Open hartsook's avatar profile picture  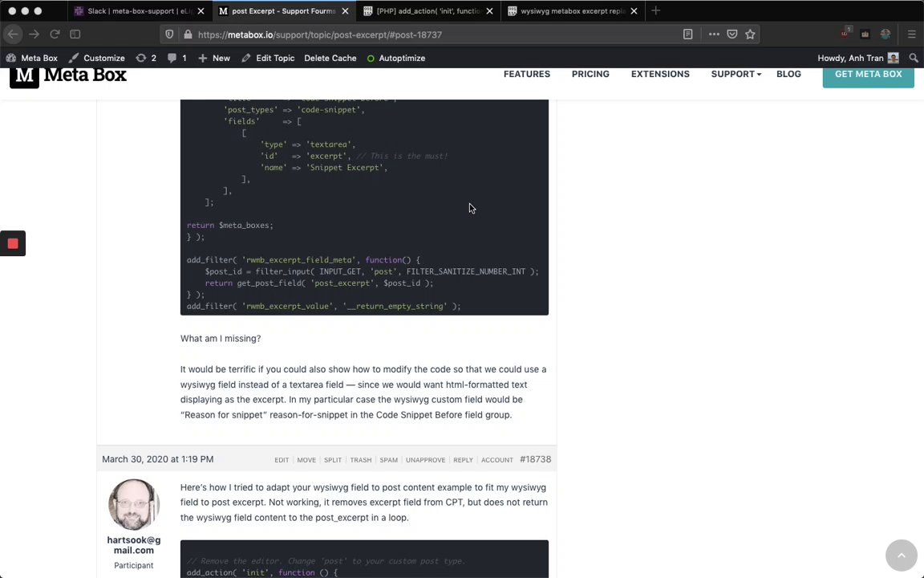(134, 504)
